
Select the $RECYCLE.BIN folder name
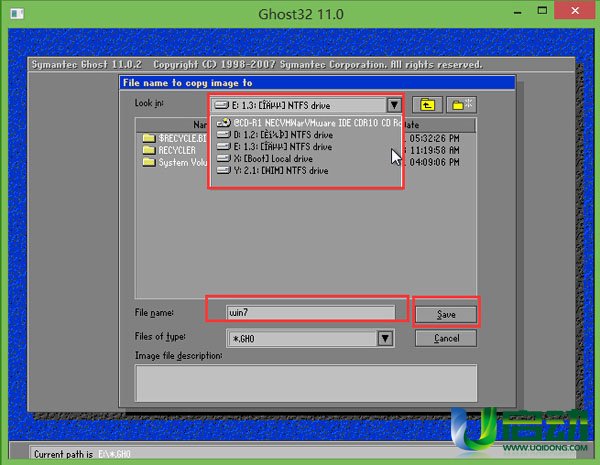[x=183, y=138]
